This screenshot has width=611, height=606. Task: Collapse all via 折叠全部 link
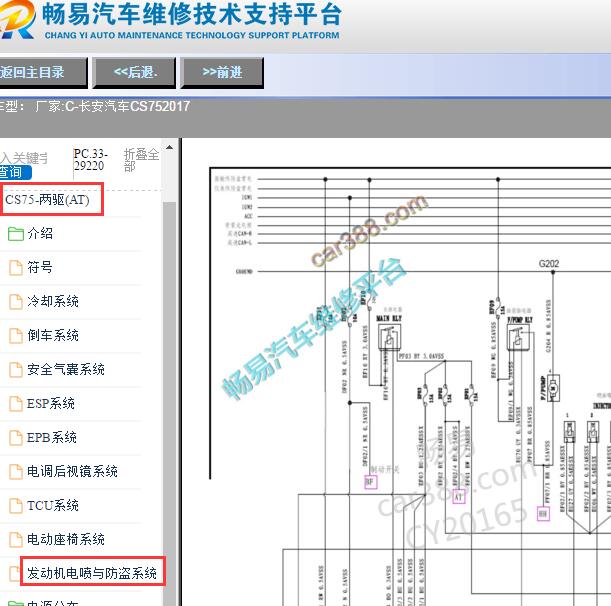click(x=141, y=160)
